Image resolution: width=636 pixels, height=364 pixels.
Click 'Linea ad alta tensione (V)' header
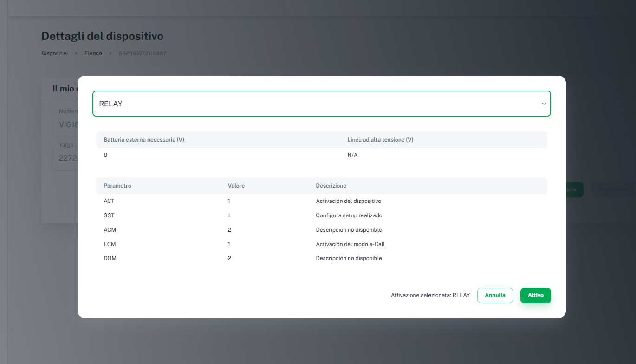tap(380, 140)
